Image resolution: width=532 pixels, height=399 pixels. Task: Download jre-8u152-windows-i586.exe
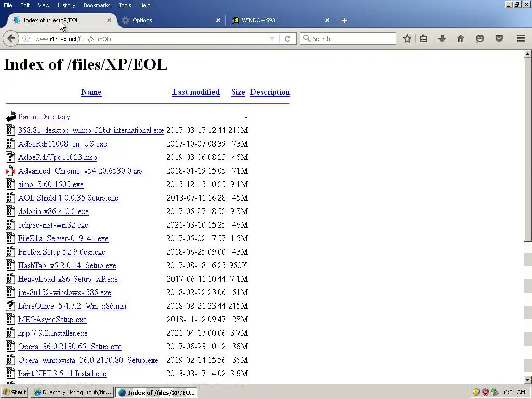[64, 292]
